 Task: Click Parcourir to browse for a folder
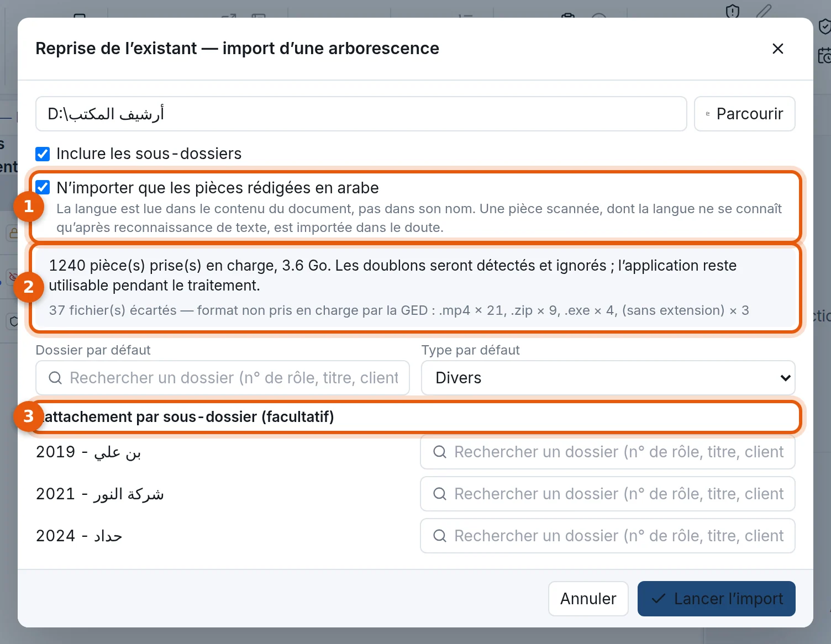(744, 114)
